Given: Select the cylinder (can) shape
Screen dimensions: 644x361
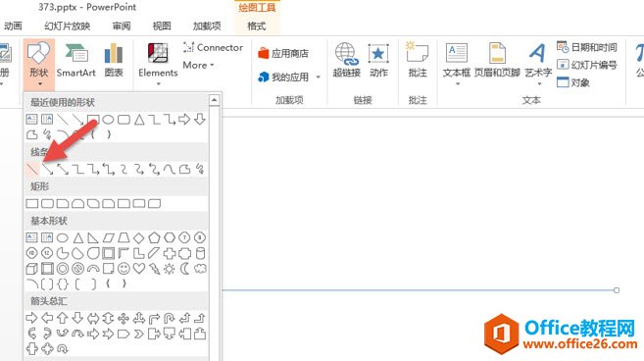Looking at the screenshot, I should [200, 253].
